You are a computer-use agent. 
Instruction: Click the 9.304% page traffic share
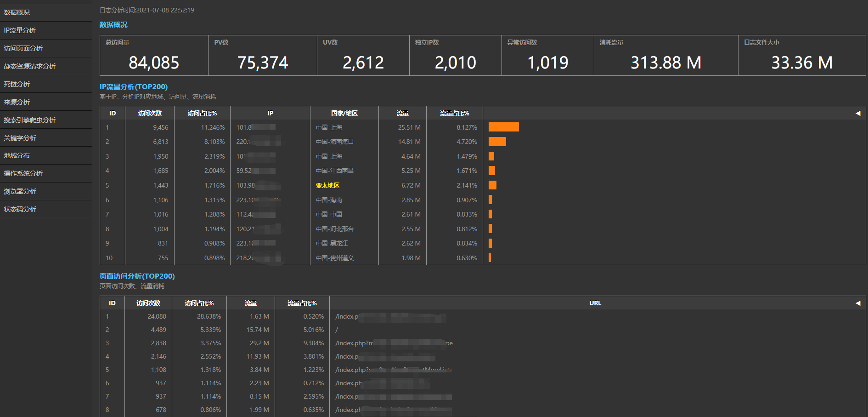(314, 343)
